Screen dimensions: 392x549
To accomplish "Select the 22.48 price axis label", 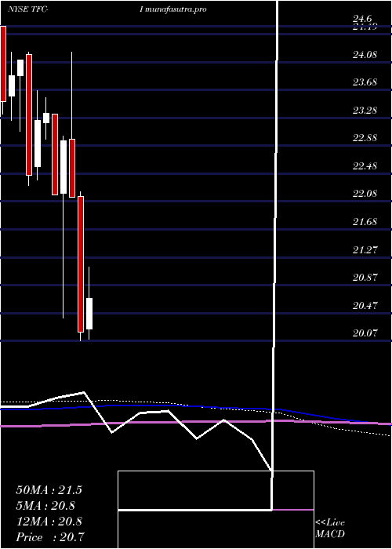I will tap(365, 166).
